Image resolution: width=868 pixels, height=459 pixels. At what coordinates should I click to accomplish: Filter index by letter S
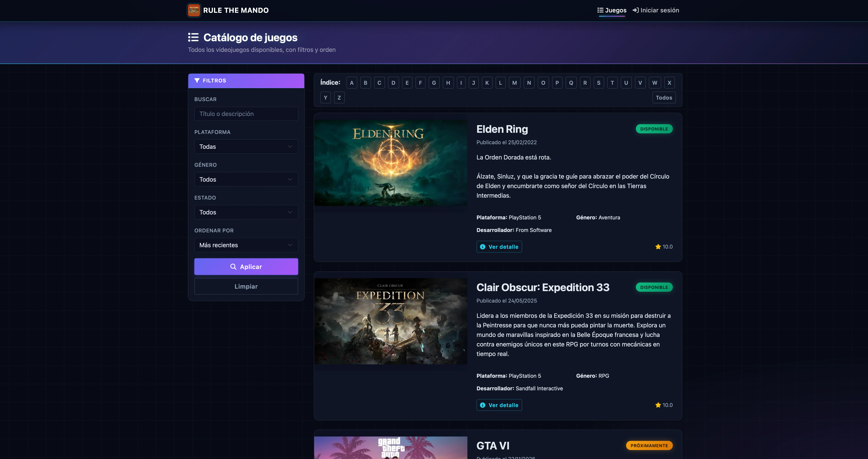pyautogui.click(x=599, y=83)
